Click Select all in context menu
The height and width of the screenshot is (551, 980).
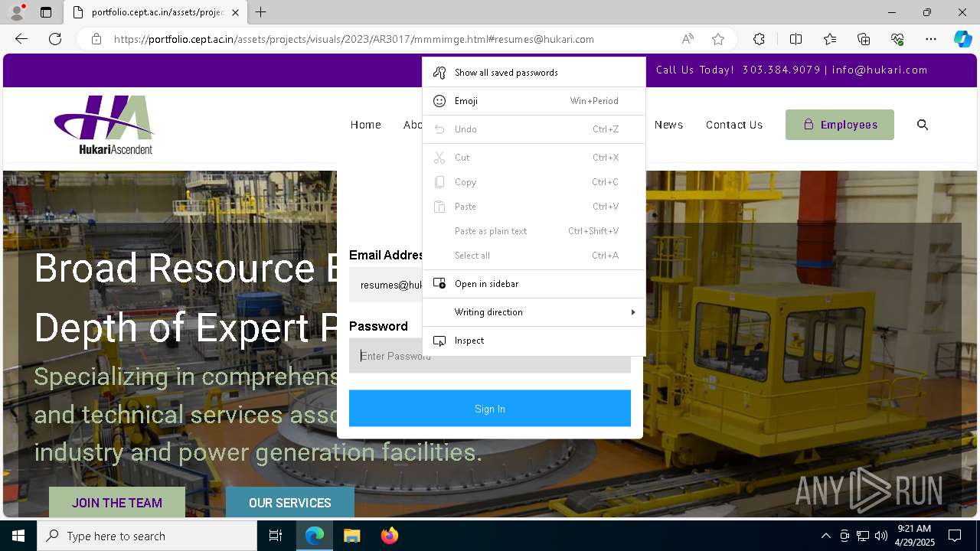534,256
